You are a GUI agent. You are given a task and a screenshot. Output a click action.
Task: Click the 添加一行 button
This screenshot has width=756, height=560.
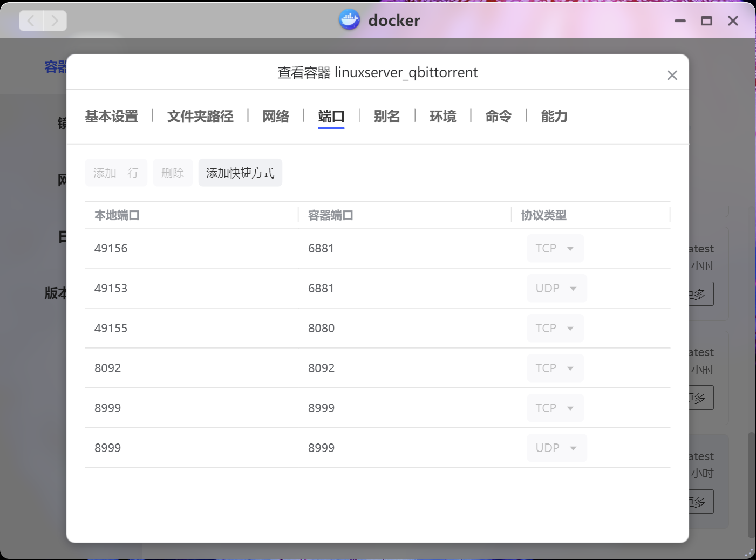click(116, 173)
